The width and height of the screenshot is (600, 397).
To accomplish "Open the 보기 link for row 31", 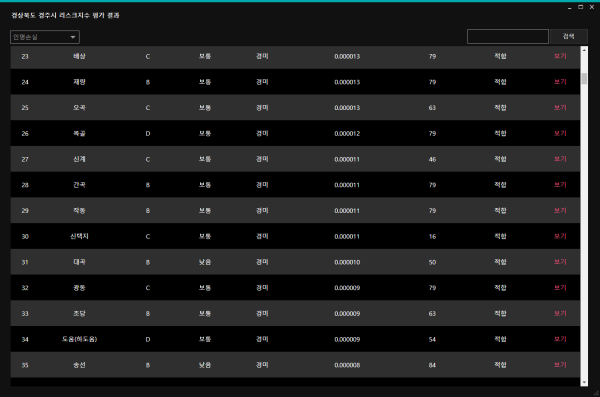I will pos(560,262).
